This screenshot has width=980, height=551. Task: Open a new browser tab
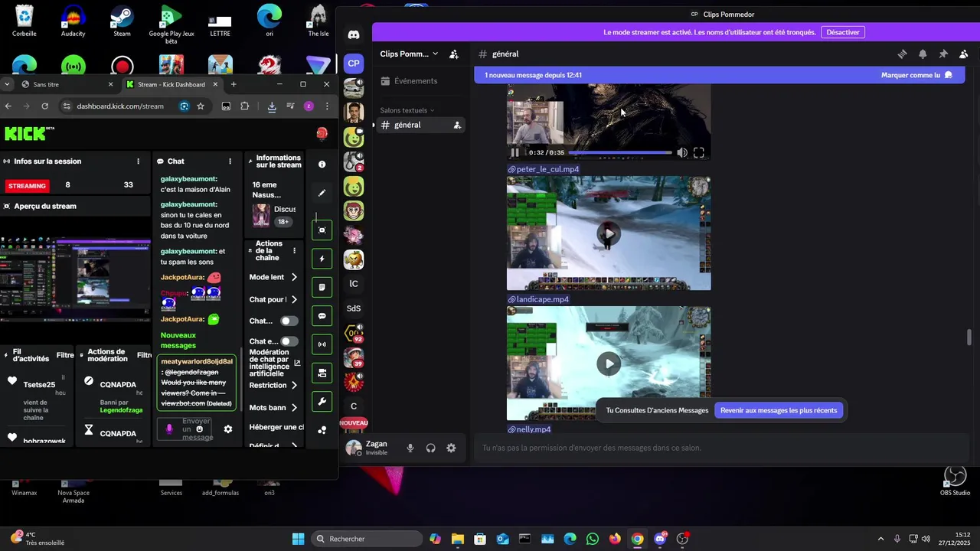234,84
